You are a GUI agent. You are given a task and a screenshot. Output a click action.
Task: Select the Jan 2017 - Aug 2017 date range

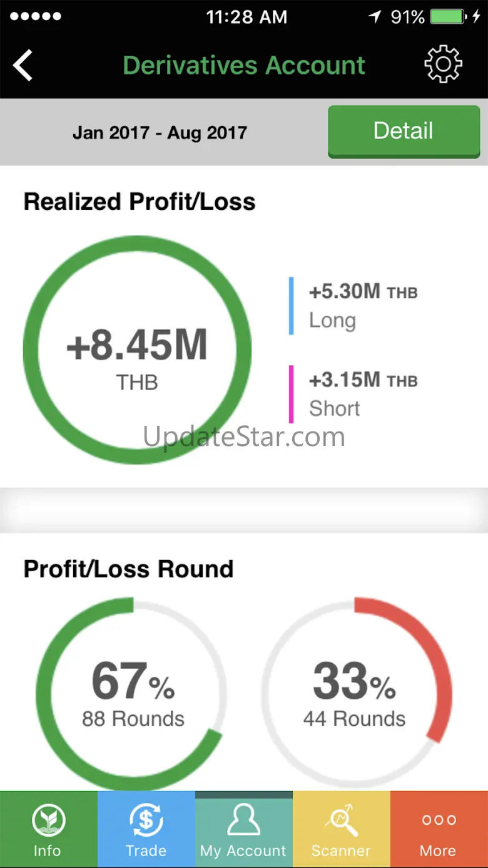[x=160, y=133]
